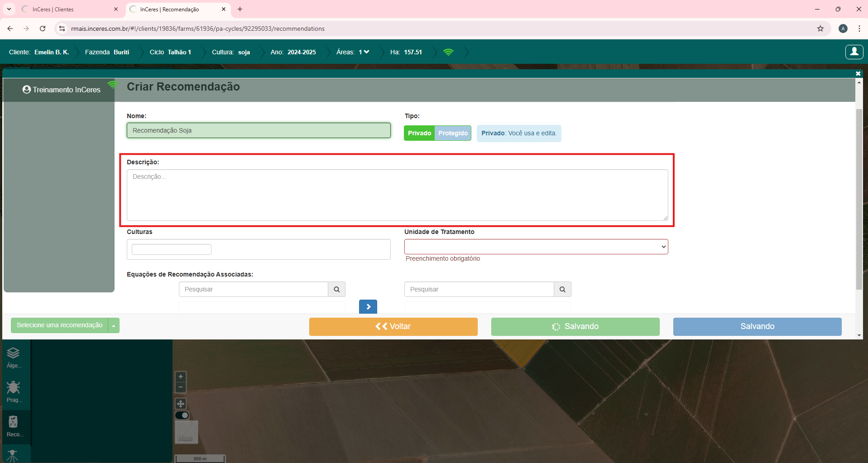This screenshot has width=868, height=463.
Task: Open the Chrome three-dot menu
Action: (x=859, y=29)
